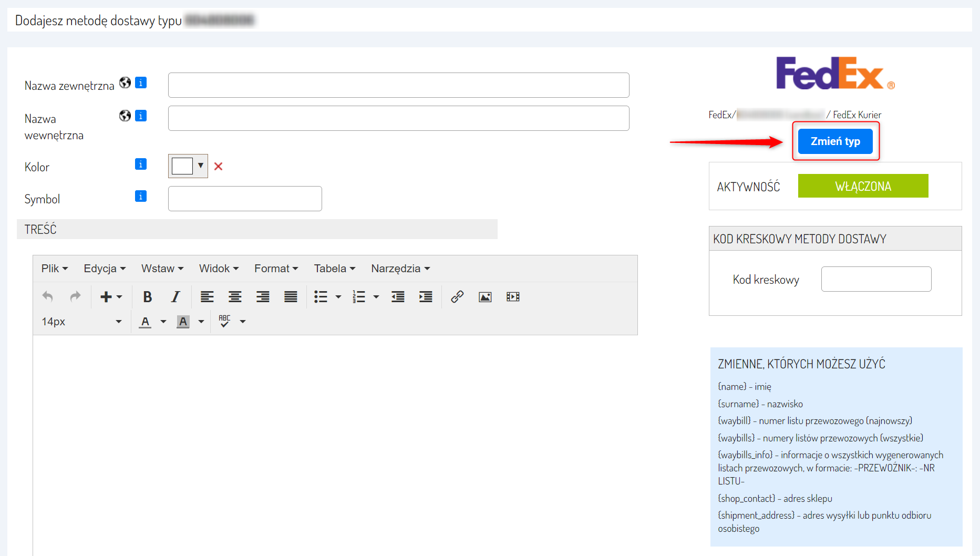This screenshot has width=980, height=556.
Task: Click the Undo arrow in the editor toolbar
Action: point(48,296)
